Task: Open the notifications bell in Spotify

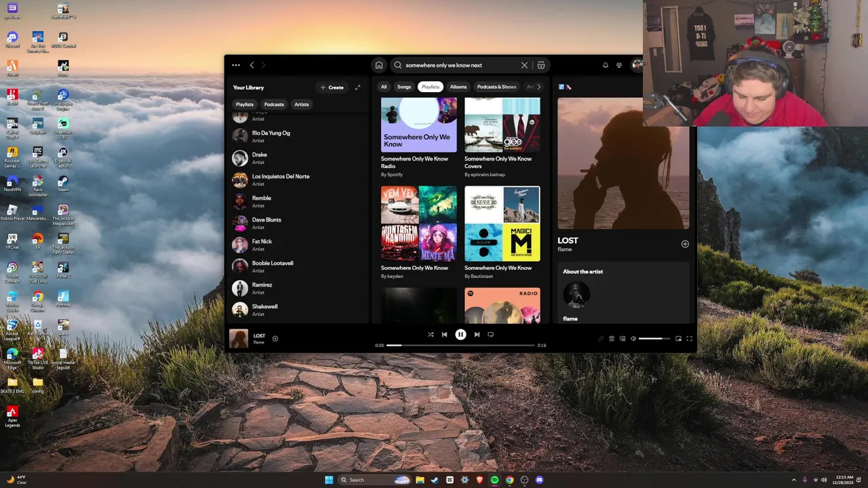Action: (606, 65)
